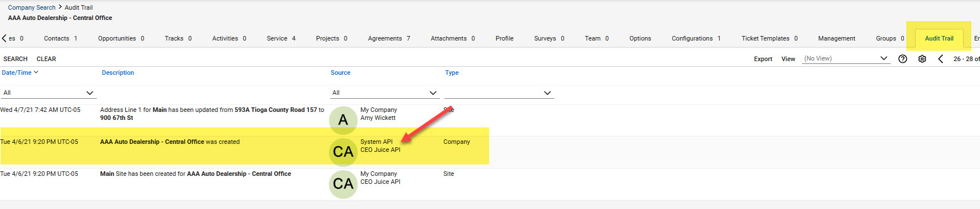
Task: Sort by the Source column header
Action: [340, 73]
